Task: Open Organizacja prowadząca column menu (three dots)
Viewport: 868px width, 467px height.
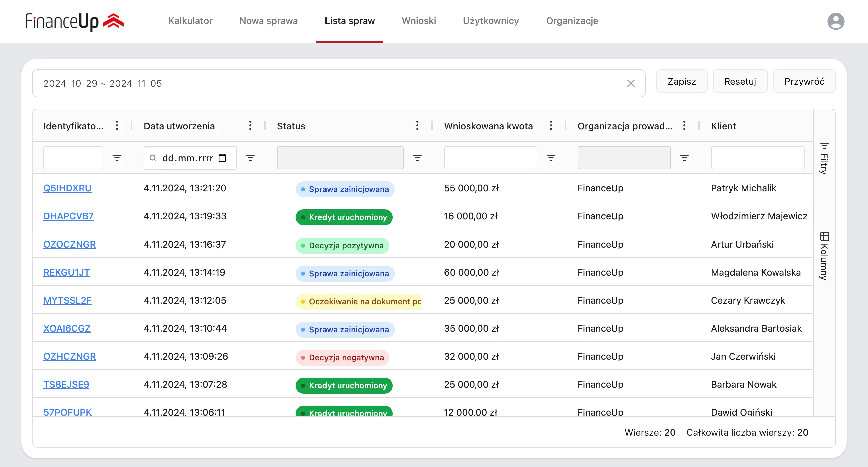Action: point(684,125)
